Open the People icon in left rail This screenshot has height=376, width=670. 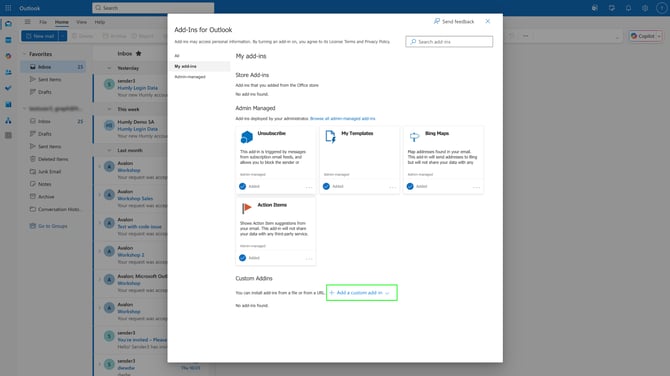(x=8, y=72)
